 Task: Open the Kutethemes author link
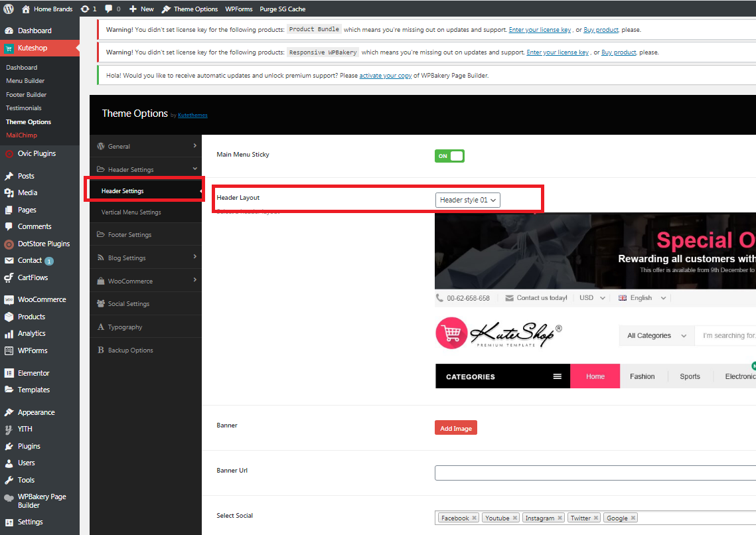click(x=192, y=115)
